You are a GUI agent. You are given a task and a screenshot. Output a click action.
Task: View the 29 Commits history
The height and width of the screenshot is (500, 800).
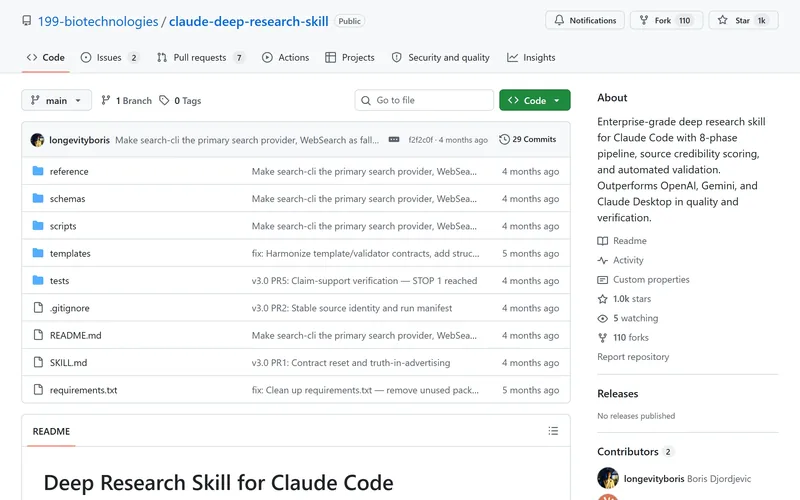[x=528, y=139]
